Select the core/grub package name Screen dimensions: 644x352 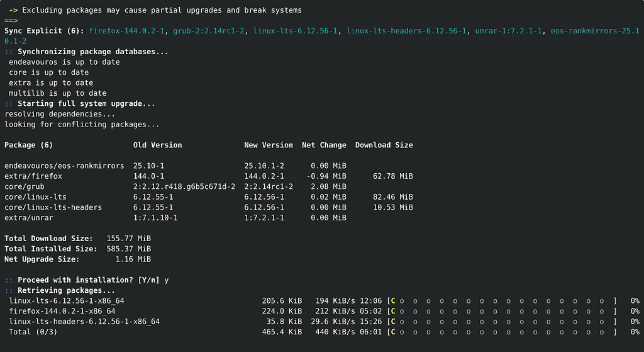click(x=25, y=186)
